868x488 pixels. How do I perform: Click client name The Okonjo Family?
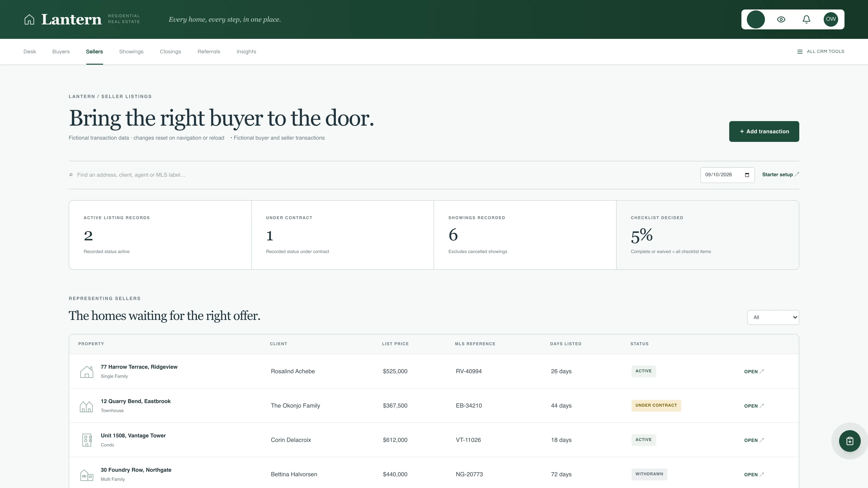295,406
